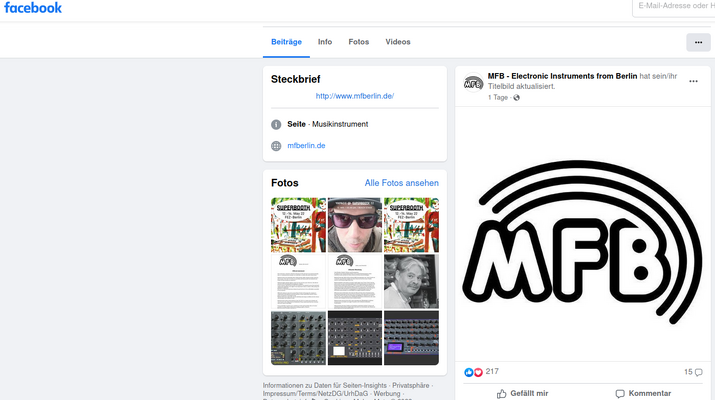Open the Fotos tab
Viewport: 715px width, 400px height.
(358, 42)
